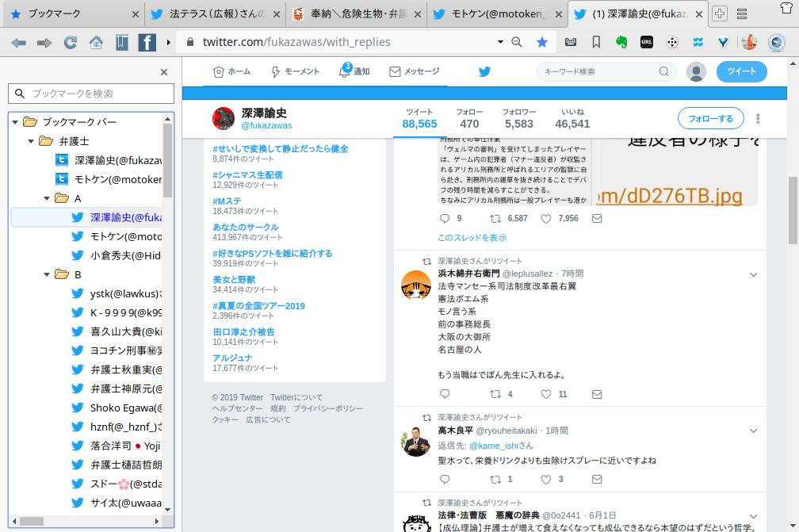Submit search with magnifier icon in Twitter

663,71
